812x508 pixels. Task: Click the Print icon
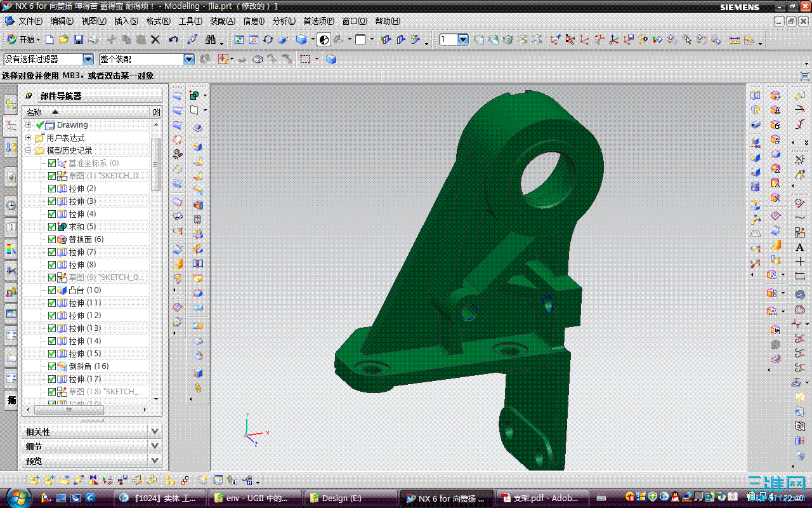(x=93, y=39)
